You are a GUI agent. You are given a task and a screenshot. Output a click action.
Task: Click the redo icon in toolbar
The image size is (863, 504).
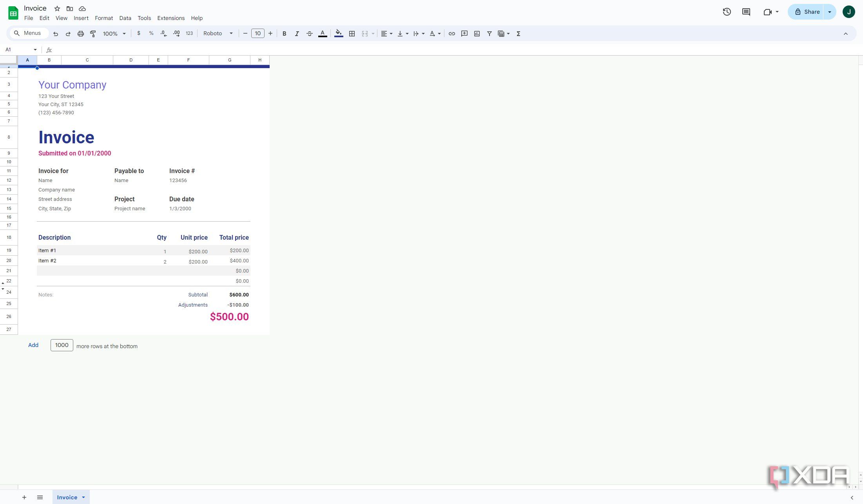pyautogui.click(x=68, y=34)
